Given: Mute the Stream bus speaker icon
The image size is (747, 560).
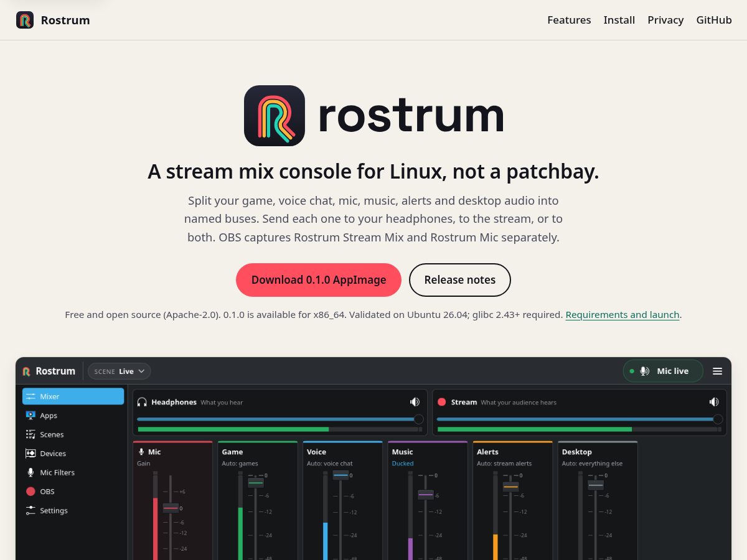Looking at the screenshot, I should point(714,402).
